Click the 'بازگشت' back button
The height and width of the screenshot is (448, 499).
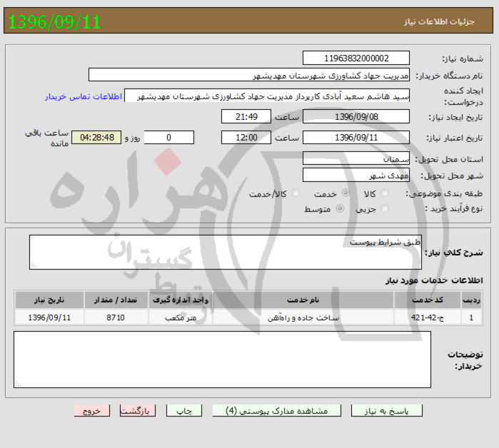(138, 410)
